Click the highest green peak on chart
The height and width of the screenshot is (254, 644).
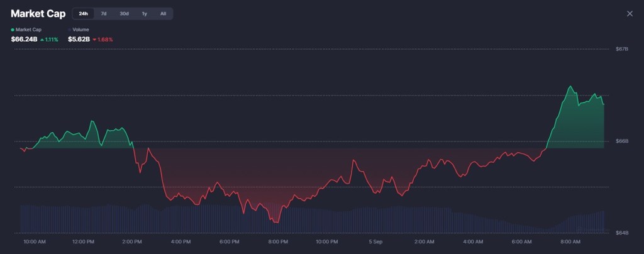[x=570, y=87]
